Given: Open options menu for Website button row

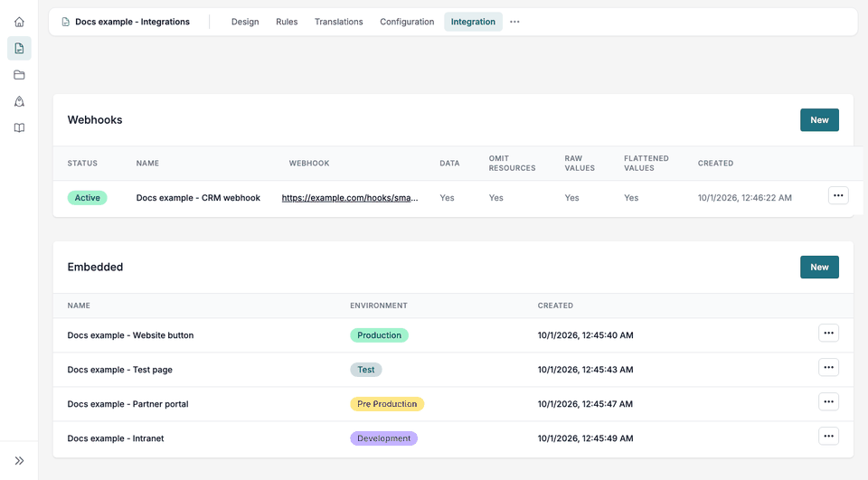Looking at the screenshot, I should tap(829, 334).
